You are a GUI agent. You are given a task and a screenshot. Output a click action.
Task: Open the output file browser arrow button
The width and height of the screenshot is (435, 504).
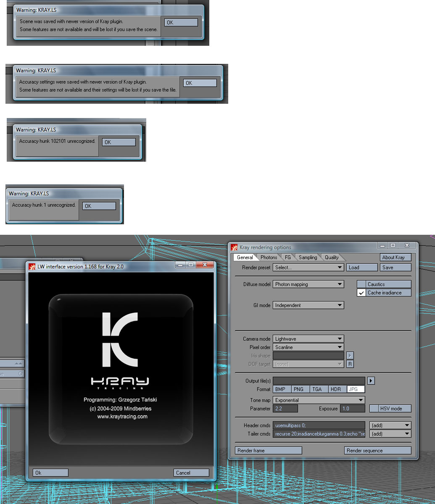371,381
